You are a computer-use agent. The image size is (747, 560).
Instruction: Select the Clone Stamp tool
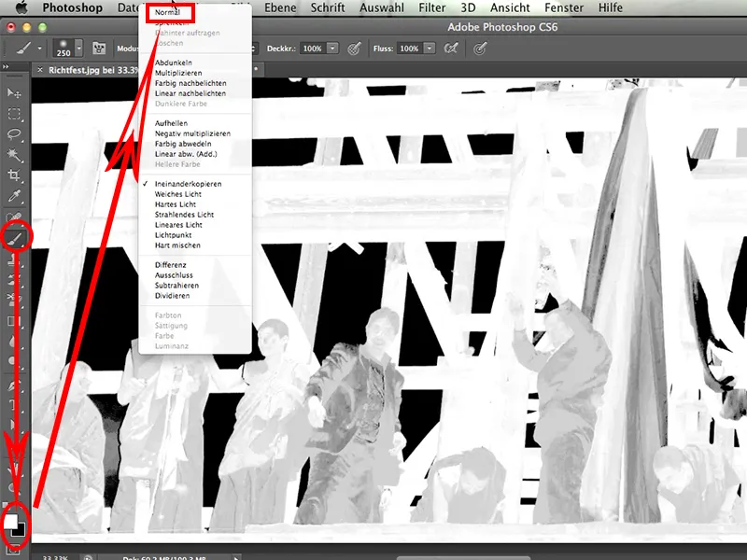click(14, 259)
